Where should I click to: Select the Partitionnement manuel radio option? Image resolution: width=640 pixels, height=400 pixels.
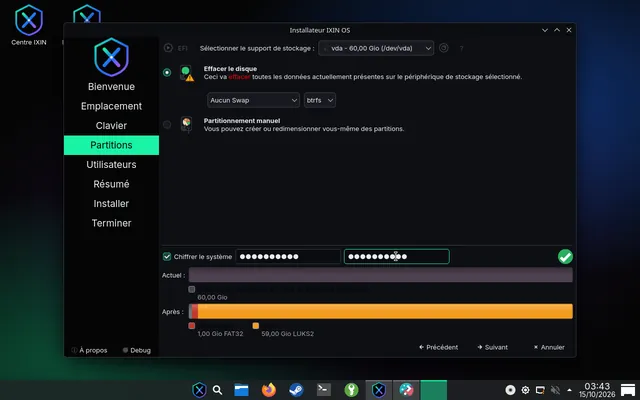point(167,124)
